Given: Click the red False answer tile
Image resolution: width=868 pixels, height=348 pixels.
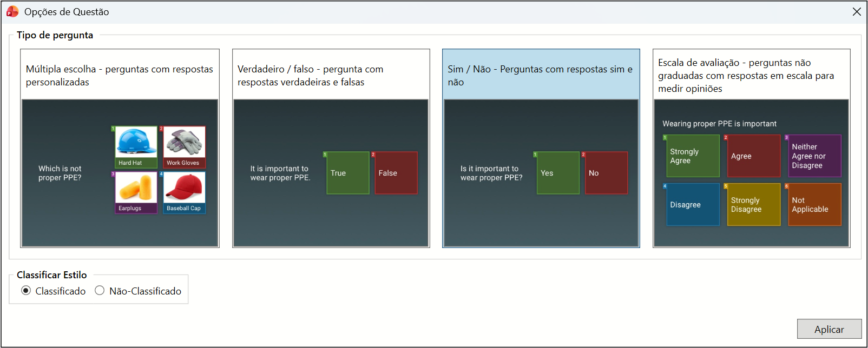Looking at the screenshot, I should tap(396, 173).
